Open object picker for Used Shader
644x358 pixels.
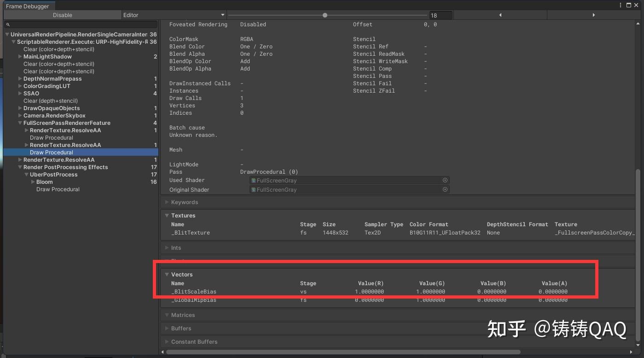(x=445, y=181)
